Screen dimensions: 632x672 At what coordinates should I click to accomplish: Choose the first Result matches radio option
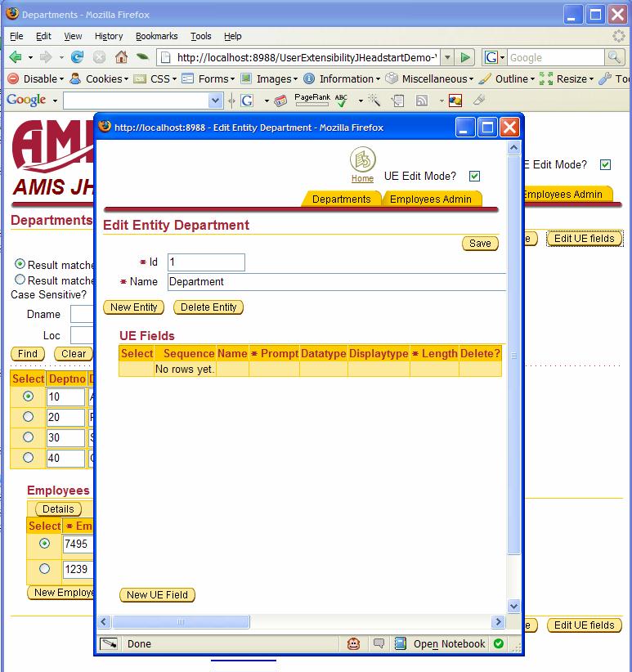[20, 263]
